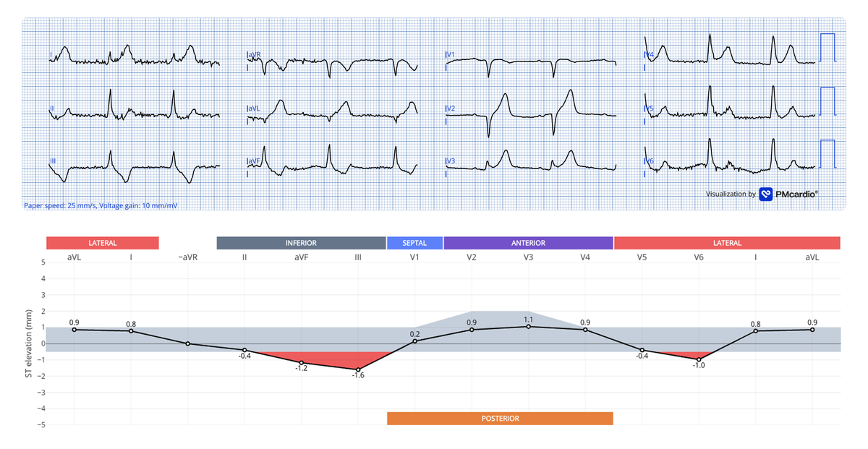Image resolution: width=868 pixels, height=449 pixels.
Task: Click the aVF axis label in chart
Action: click(302, 257)
